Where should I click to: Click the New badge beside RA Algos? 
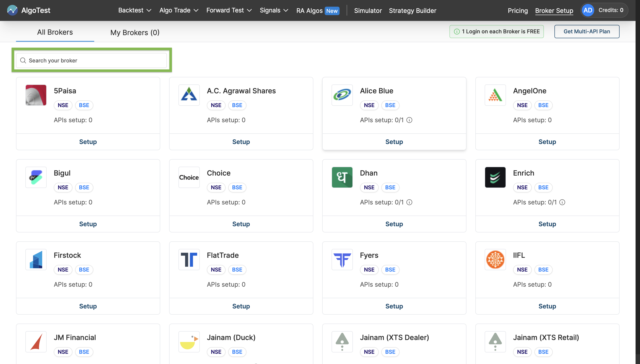click(x=332, y=11)
